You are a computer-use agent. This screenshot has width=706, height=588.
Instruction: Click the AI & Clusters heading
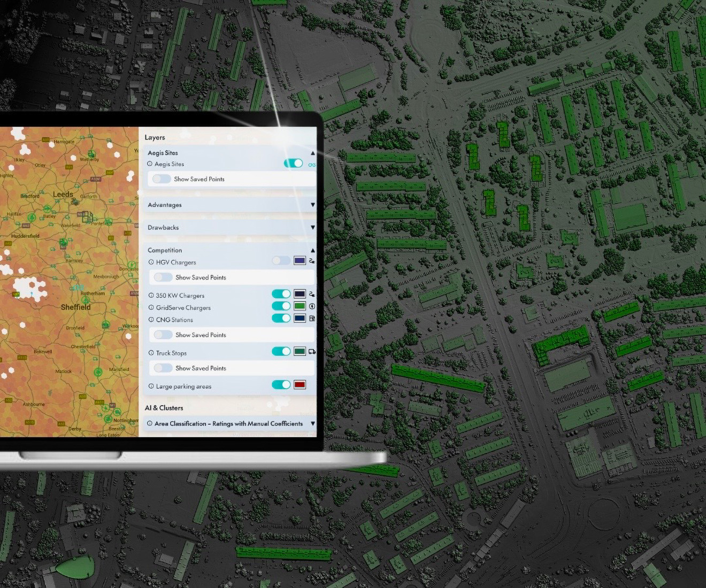click(164, 408)
